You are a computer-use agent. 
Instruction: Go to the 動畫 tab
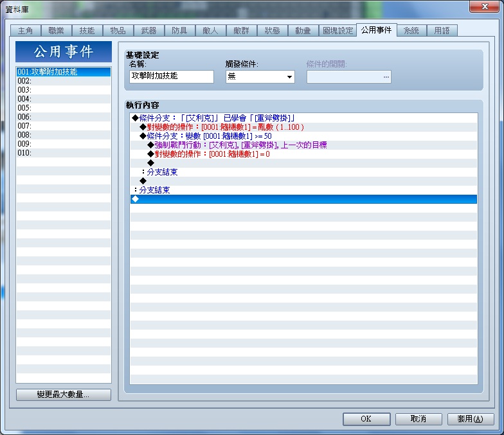303,31
